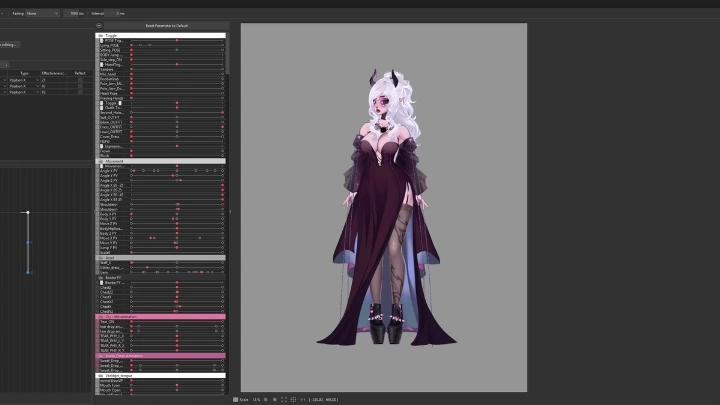This screenshot has height=405, width=720.
Task: Select the Angle Y PY parameter name
Action: pos(109,175)
